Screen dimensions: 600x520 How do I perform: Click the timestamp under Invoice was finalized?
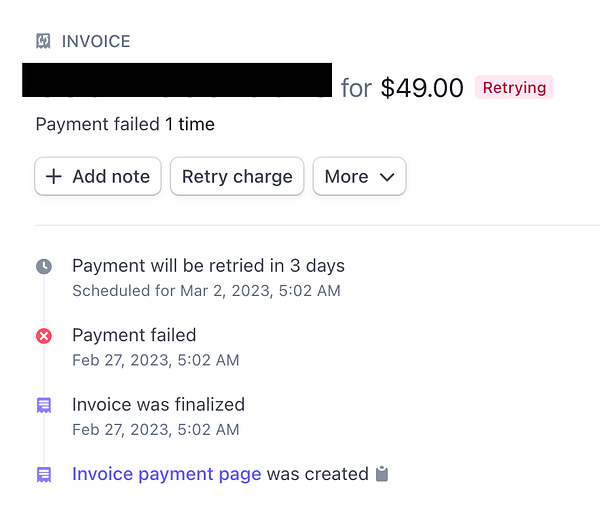pyautogui.click(x=155, y=429)
